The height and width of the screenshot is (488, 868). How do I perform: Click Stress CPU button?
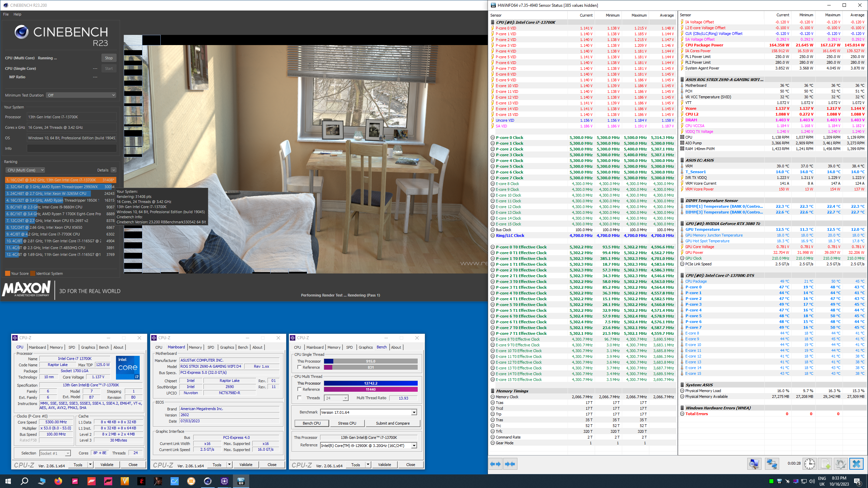click(347, 423)
